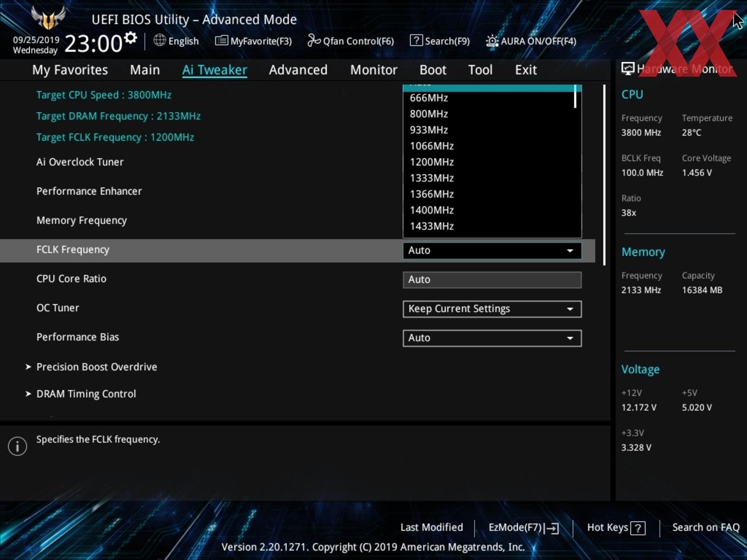Open Search(F9) question mark icon
The height and width of the screenshot is (560, 747).
[x=416, y=40]
